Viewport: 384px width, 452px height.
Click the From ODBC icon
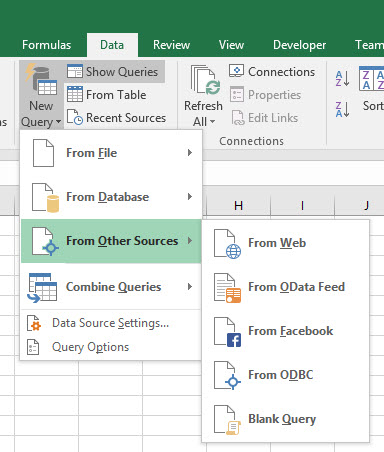click(227, 376)
